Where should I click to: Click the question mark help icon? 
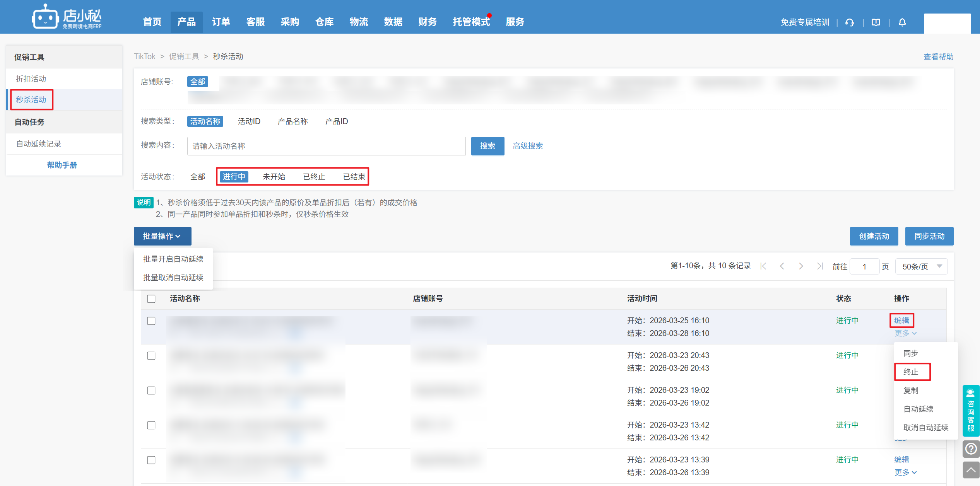[971, 449]
